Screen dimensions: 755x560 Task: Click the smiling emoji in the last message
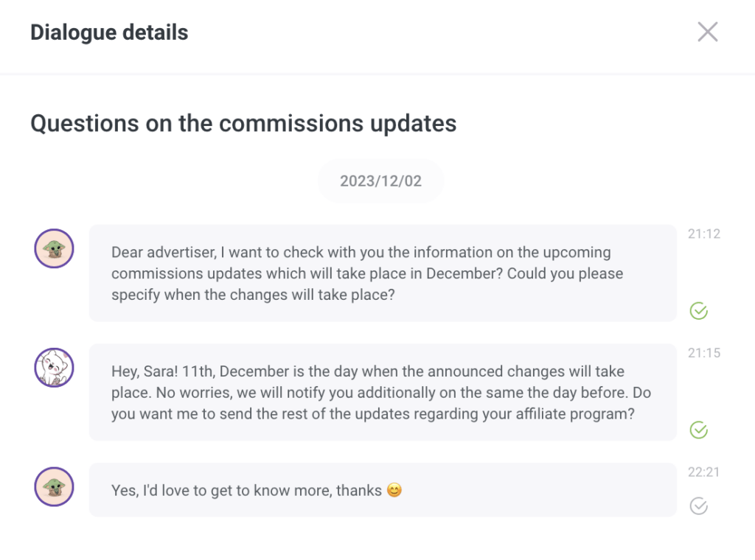[x=394, y=489]
